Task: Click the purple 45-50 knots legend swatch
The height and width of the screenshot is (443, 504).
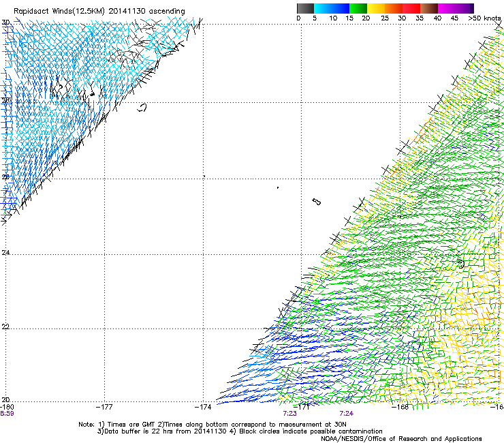Action: [464, 8]
